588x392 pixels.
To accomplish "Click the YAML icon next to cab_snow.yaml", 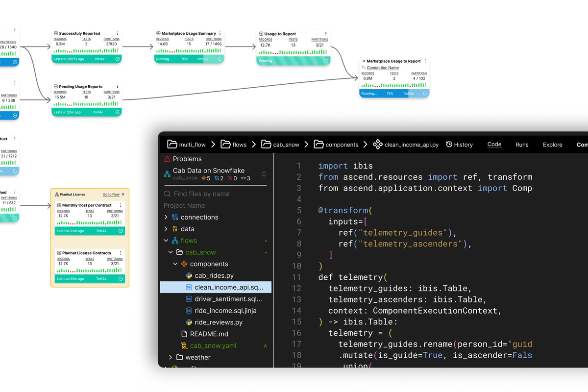I will pyautogui.click(x=184, y=345).
